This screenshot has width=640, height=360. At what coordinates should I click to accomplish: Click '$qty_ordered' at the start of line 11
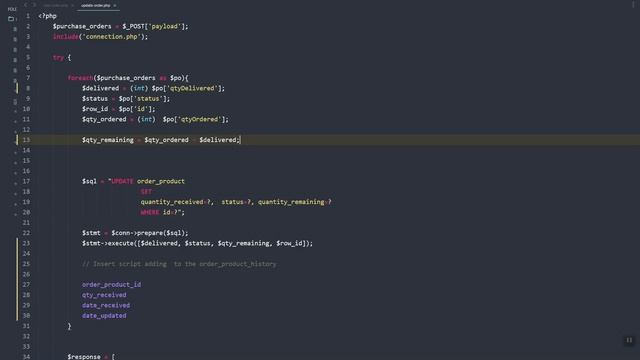[x=104, y=119]
